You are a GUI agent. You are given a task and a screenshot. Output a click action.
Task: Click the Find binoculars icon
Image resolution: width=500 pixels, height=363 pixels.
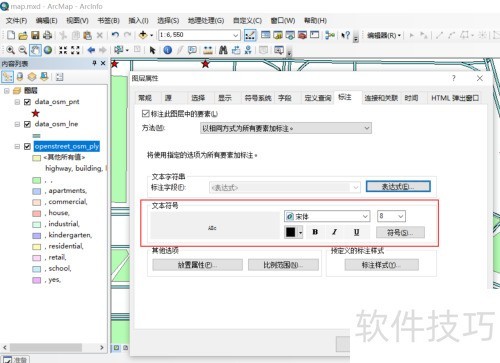tap(223, 50)
